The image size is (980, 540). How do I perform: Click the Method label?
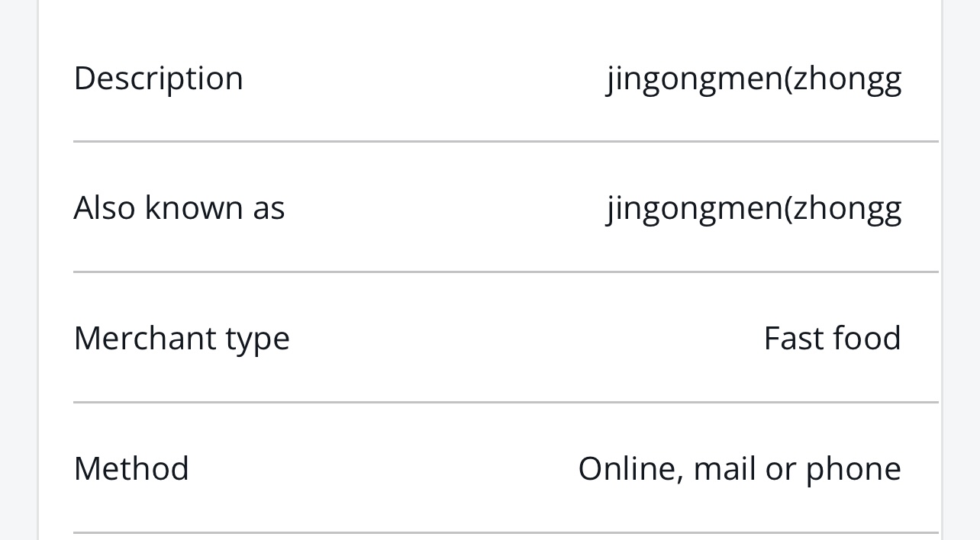pos(131,468)
